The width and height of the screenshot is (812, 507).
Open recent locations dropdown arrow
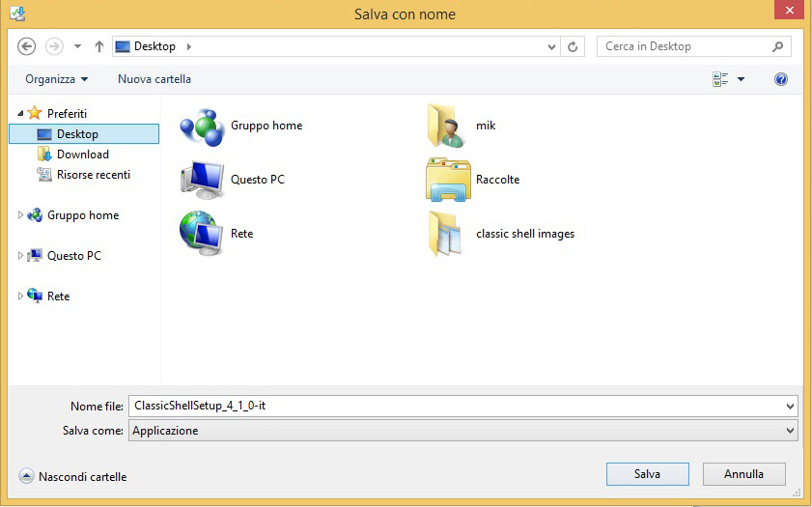coord(77,46)
